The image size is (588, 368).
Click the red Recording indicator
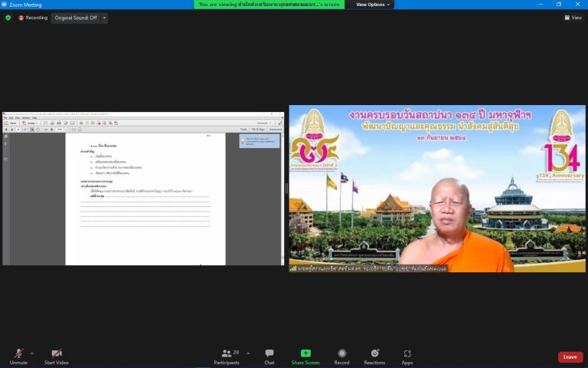33,18
